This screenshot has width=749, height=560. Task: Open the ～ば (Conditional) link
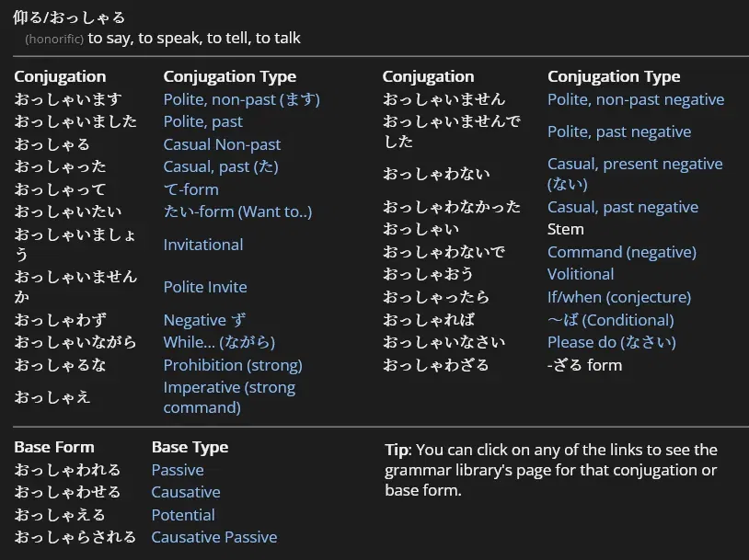point(610,320)
